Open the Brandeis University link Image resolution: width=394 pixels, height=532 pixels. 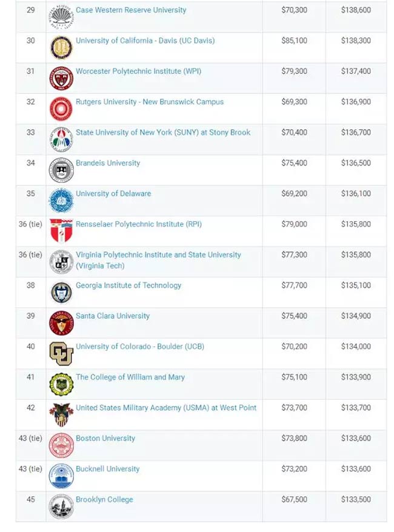click(x=108, y=163)
